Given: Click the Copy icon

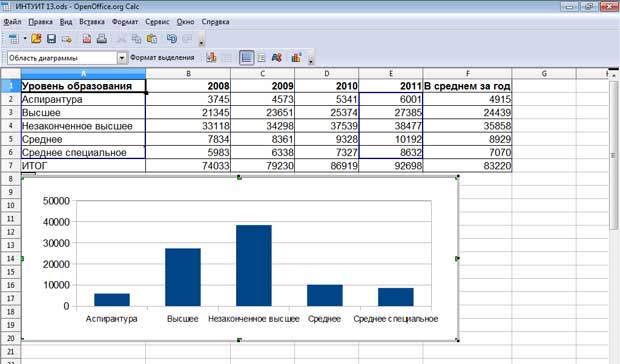Looking at the screenshot, I should [136, 39].
